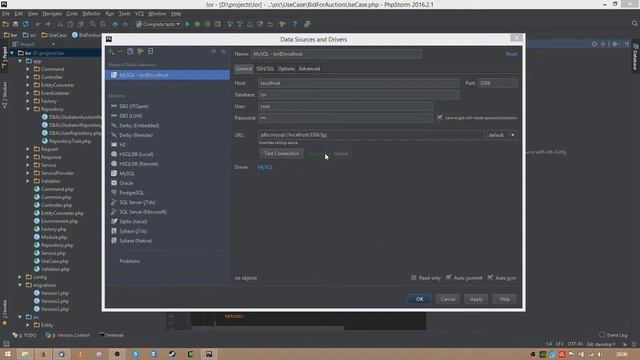Remove the selected data source with the minus icon
640x360 pixels.
click(120, 51)
